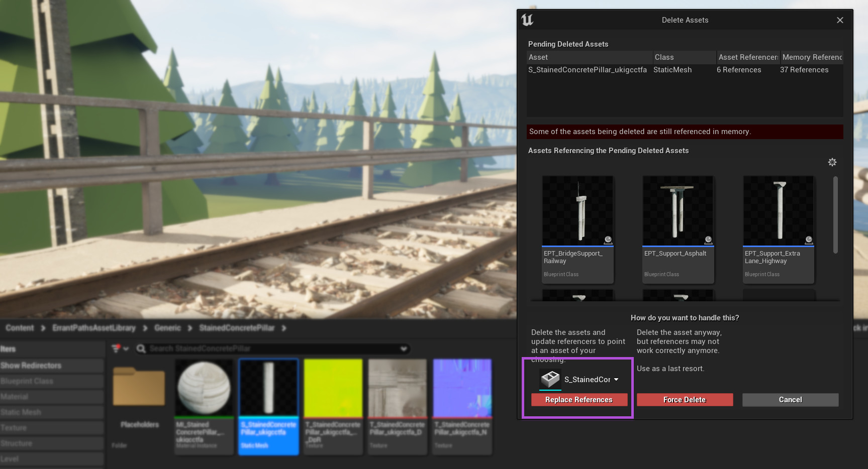Image resolution: width=868 pixels, height=469 pixels.
Task: Sort by the Asset column header
Action: 588,57
